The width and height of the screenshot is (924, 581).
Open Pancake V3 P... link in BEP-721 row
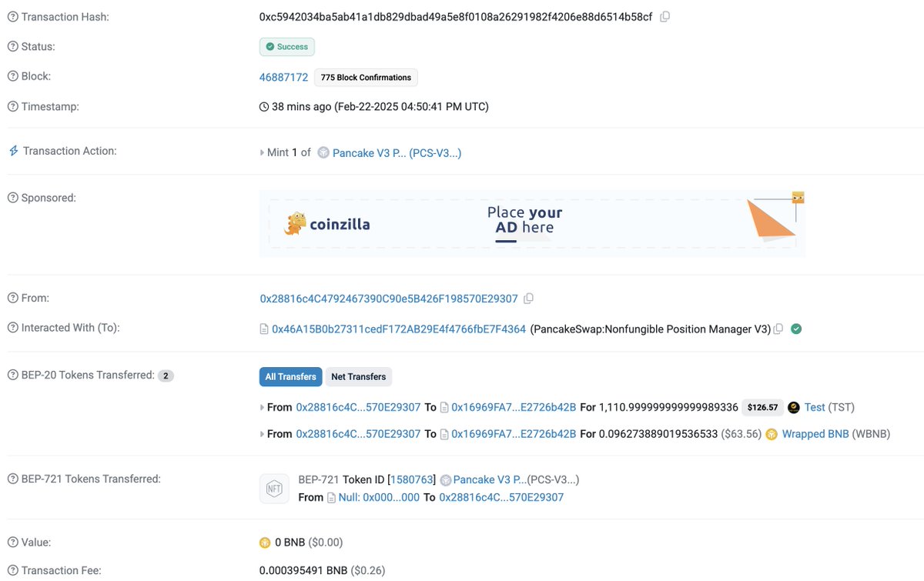pyautogui.click(x=490, y=480)
